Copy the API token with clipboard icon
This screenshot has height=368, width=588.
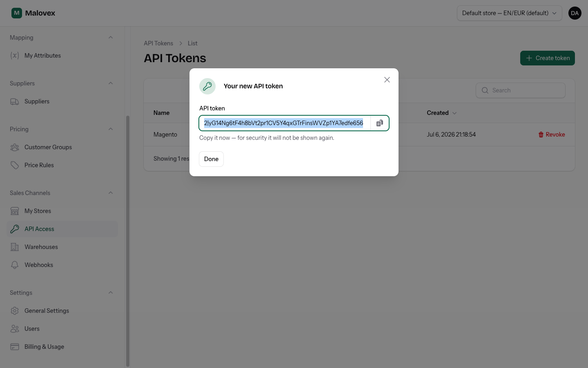point(380,123)
